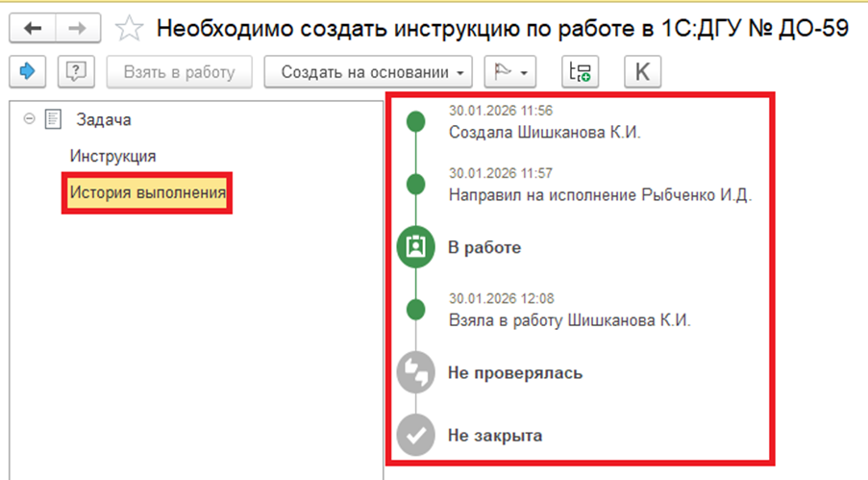The width and height of the screenshot is (868, 480).
Task: Click the 'Не проверялась' grey status icon
Action: (415, 372)
